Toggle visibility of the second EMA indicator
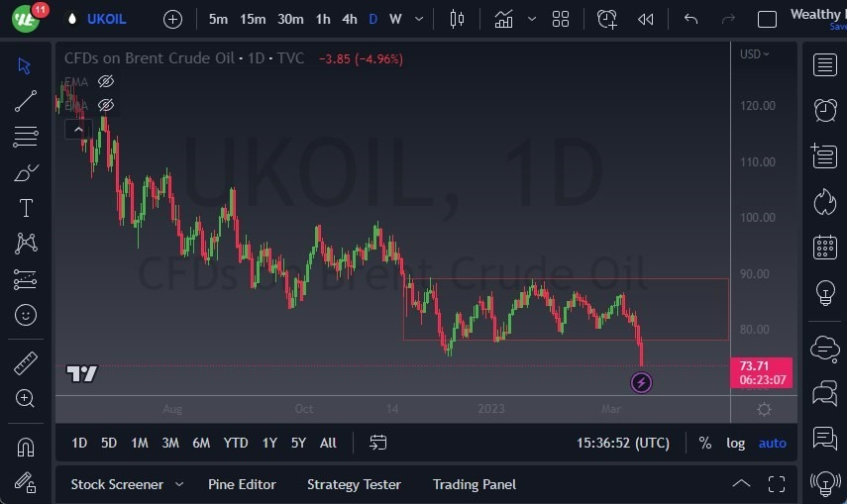 (x=106, y=104)
